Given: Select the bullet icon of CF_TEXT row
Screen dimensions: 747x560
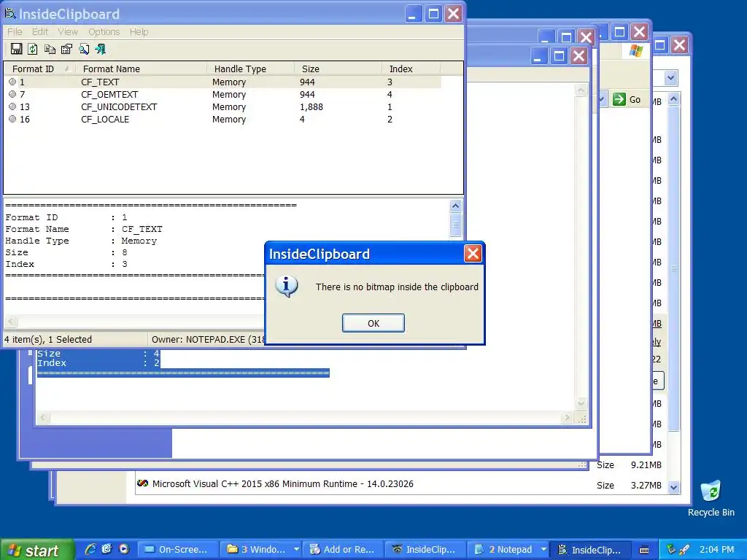Looking at the screenshot, I should click(12, 82).
